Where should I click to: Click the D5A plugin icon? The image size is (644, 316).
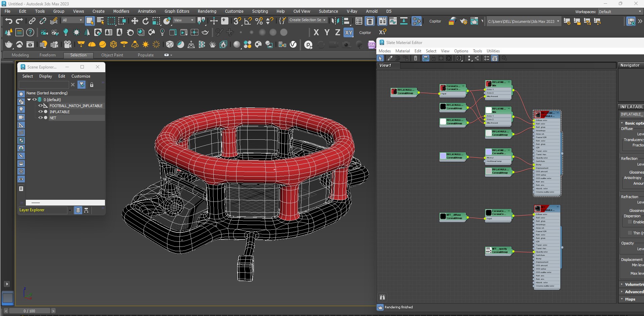coord(372,45)
